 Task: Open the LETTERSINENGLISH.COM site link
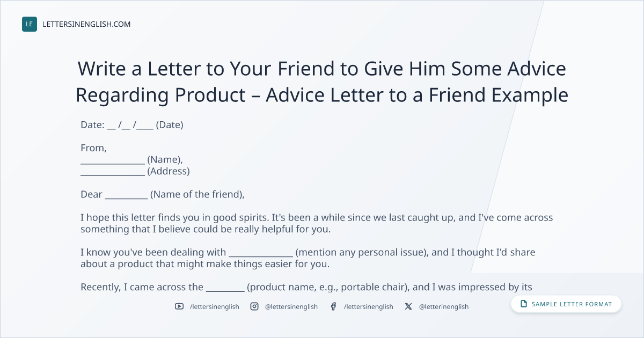[x=86, y=24]
